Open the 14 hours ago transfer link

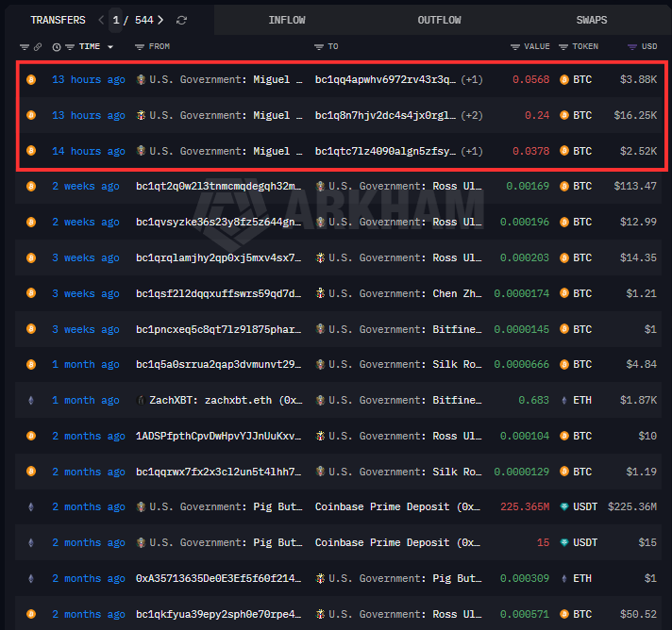[x=89, y=151]
